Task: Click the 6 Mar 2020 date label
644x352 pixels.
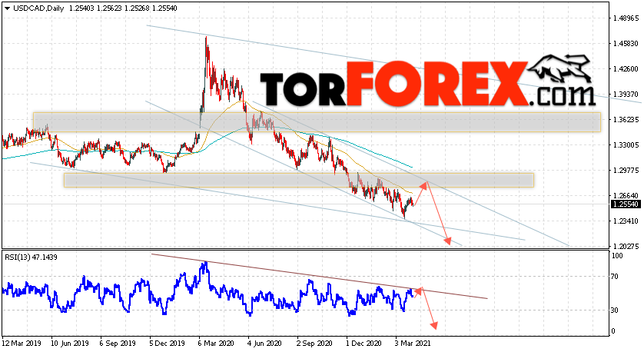Action: (x=216, y=344)
